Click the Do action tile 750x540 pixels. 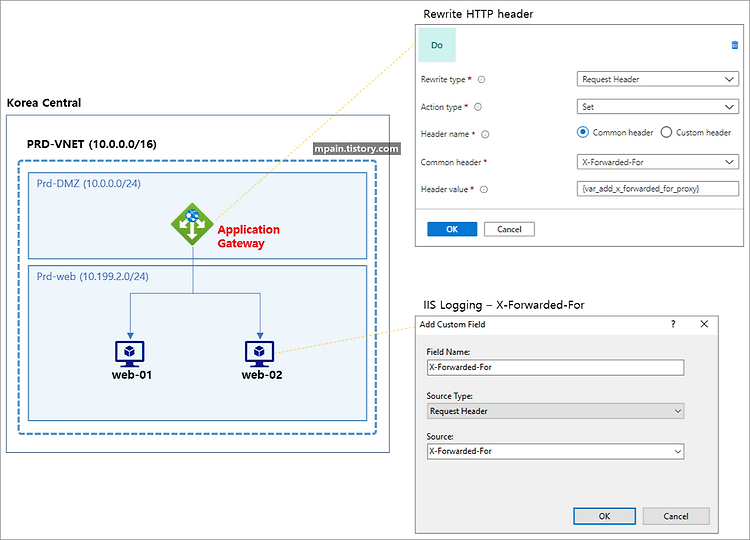click(x=437, y=45)
